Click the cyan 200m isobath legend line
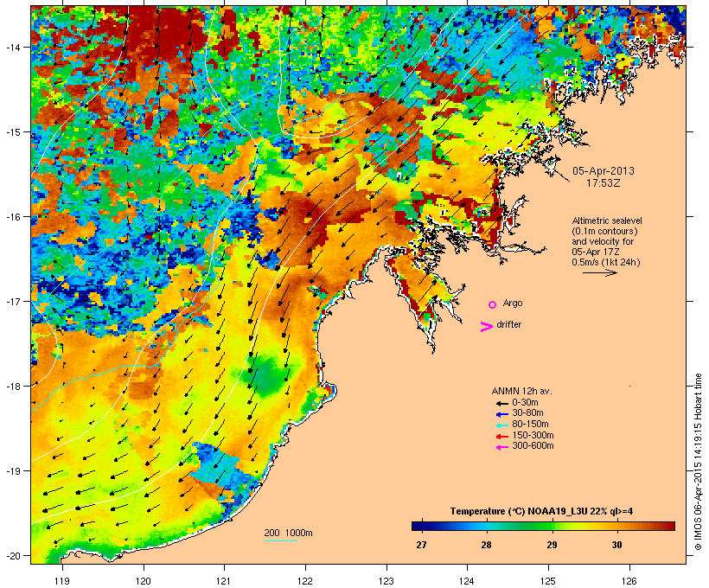 (280, 540)
